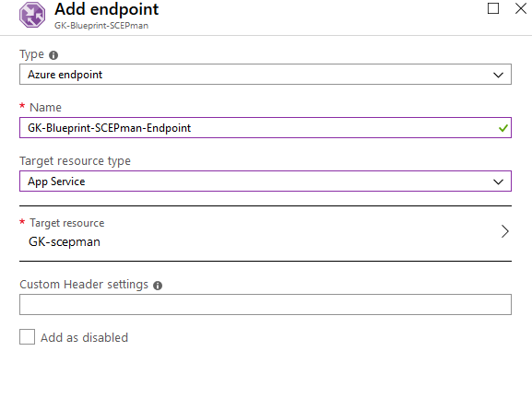This screenshot has width=532, height=398.
Task: Click the Custom Header settings label
Action: [x=84, y=285]
